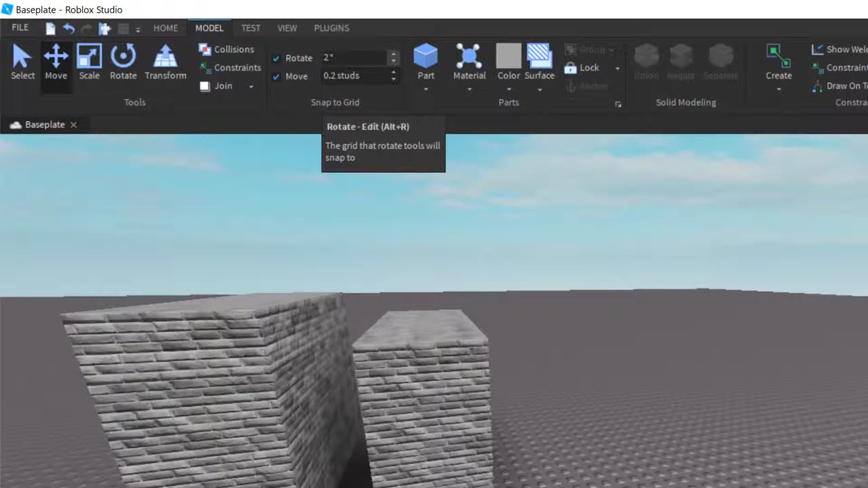The image size is (868, 488).
Task: Switch to the HOME ribbon tab
Action: coord(165,28)
